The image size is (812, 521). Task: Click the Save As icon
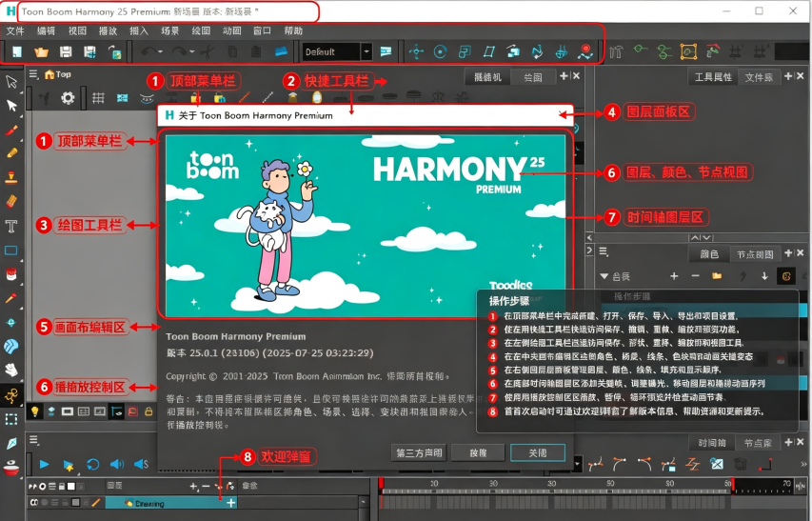(89, 51)
